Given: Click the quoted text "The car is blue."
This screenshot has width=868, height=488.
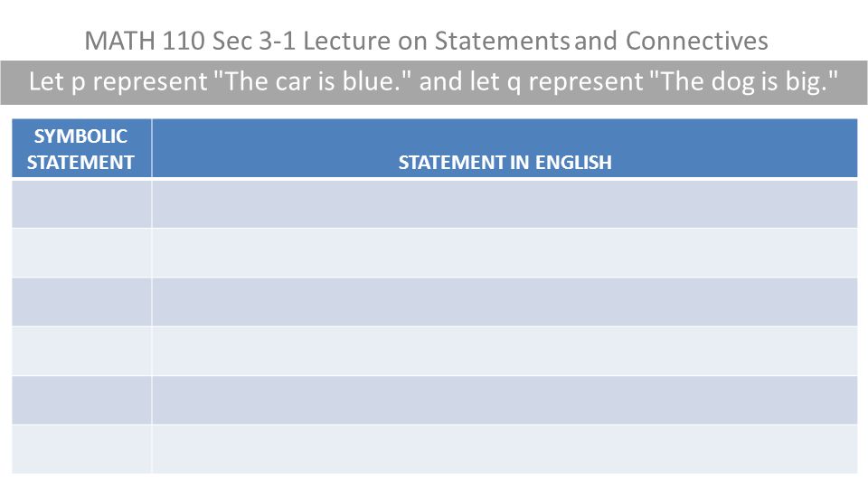Looking at the screenshot, I should coord(313,81).
